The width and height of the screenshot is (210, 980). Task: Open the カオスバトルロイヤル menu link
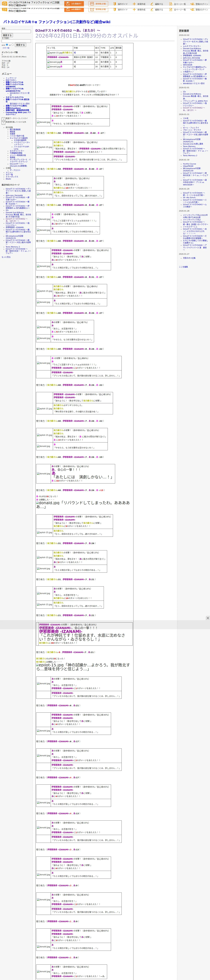point(15,97)
